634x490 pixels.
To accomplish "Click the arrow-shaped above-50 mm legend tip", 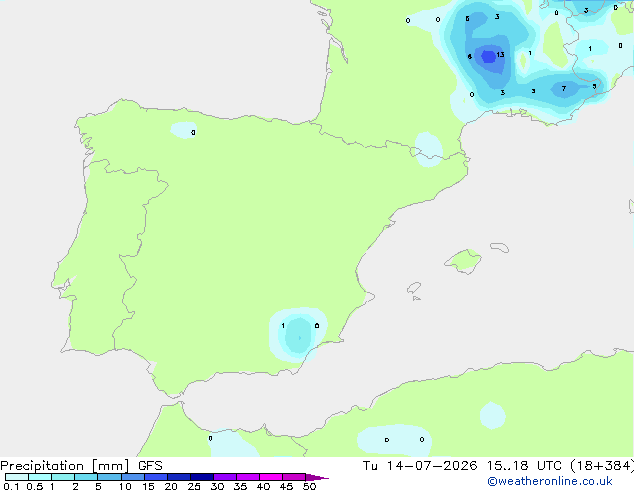I will pos(317,477).
